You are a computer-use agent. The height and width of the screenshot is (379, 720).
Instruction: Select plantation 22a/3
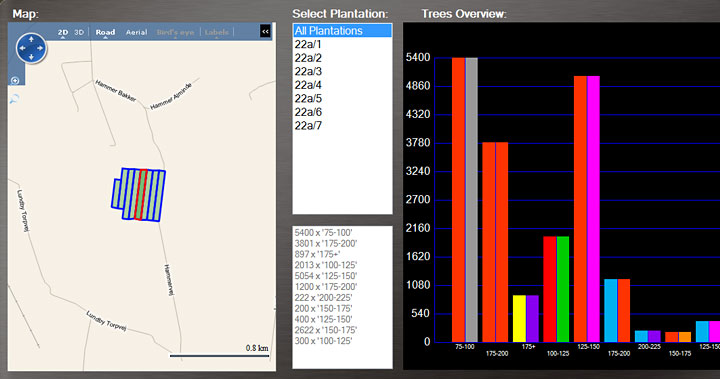click(343, 71)
